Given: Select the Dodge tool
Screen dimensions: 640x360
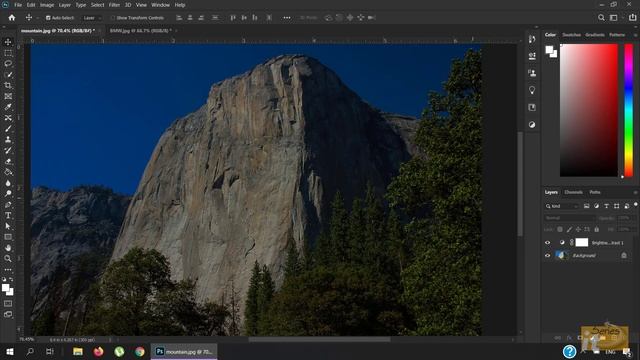Looking at the screenshot, I should (x=8, y=193).
